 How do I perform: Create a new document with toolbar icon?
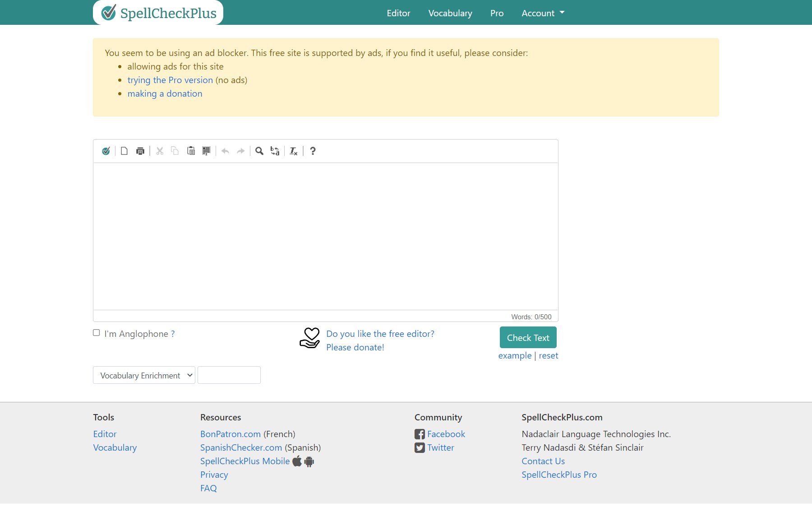(x=124, y=151)
